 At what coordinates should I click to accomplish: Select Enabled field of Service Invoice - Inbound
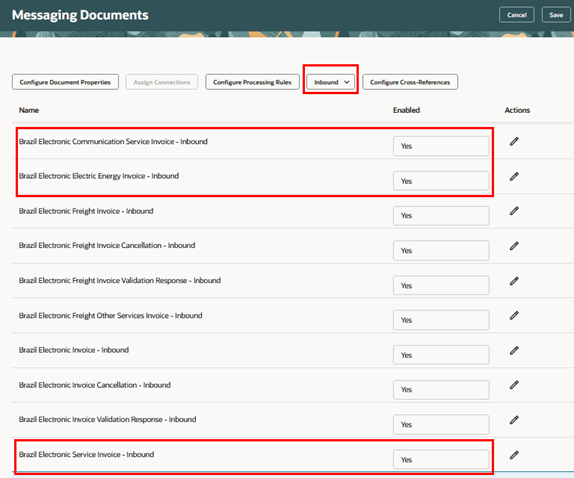tap(441, 459)
